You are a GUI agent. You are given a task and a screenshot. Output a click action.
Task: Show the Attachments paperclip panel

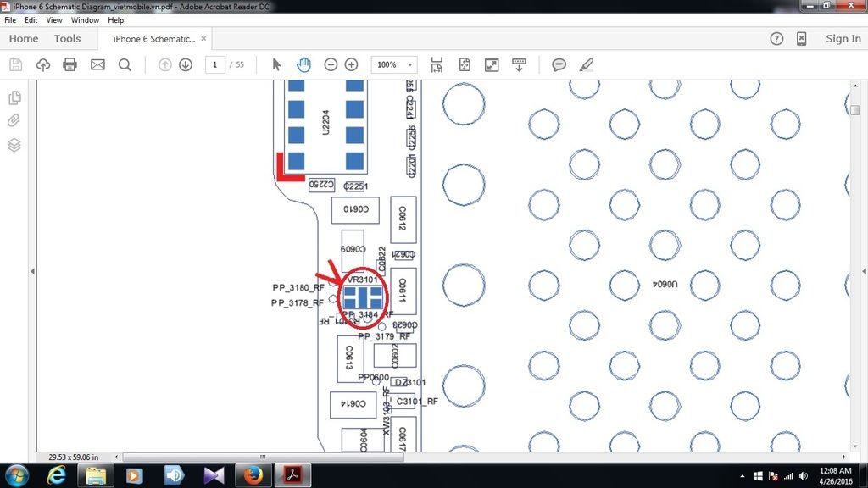[14, 121]
